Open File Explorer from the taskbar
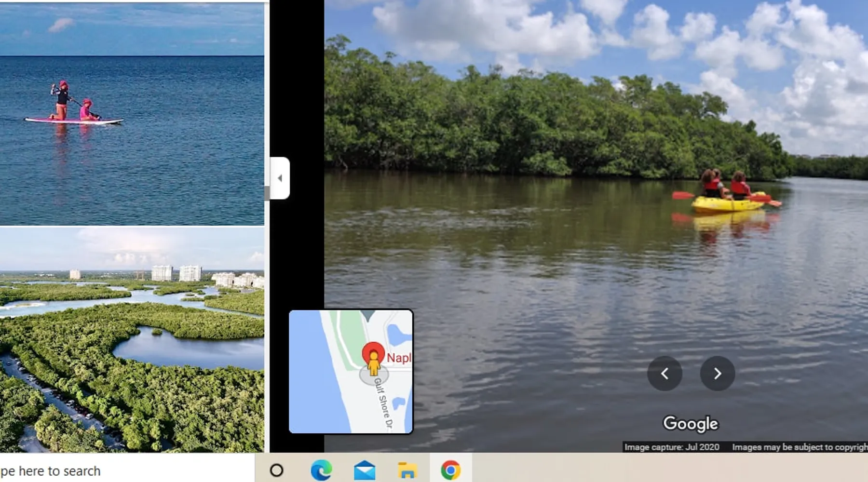This screenshot has height=482, width=868. coord(407,470)
